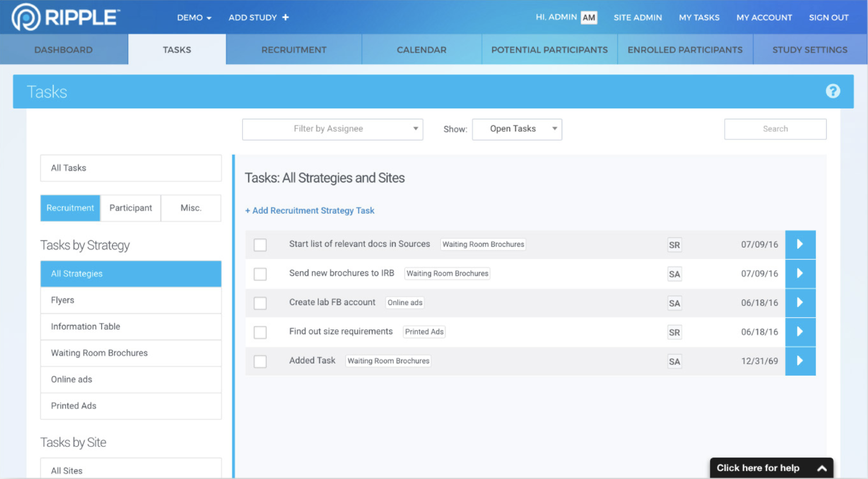Screen dimensions: 868x479
Task: Select the Participant task type tab
Action: (130, 208)
